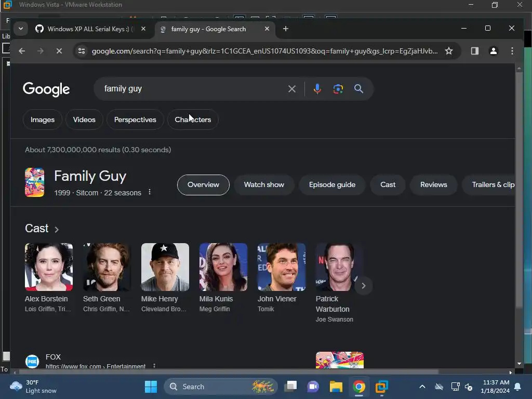The image size is (532, 399).
Task: Switch to Google Chrome on the taskbar
Action: click(x=358, y=387)
